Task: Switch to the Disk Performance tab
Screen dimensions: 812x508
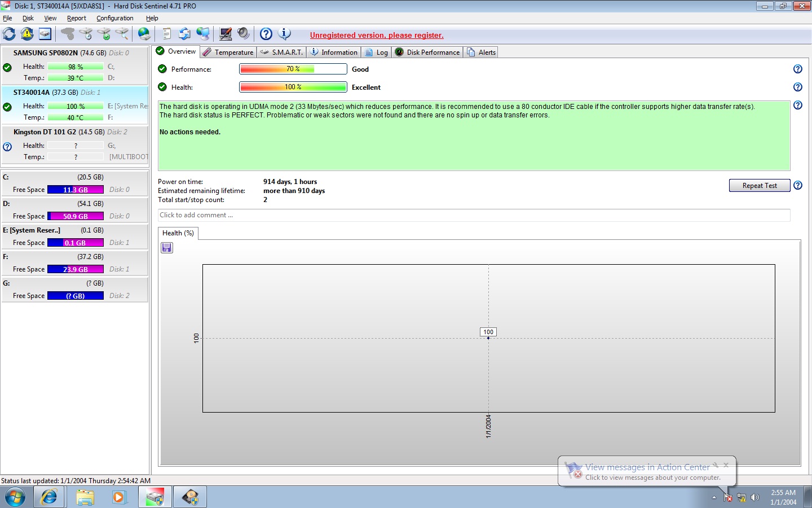Action: (427, 52)
